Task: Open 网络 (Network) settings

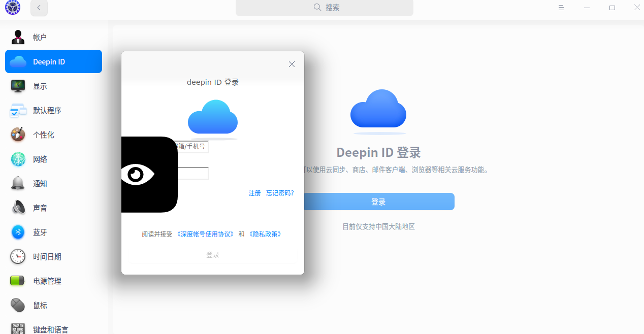Action: (x=18, y=159)
